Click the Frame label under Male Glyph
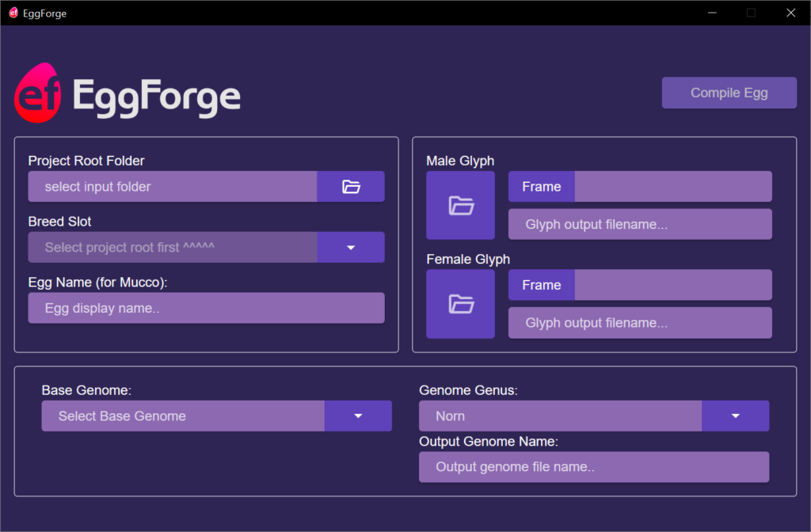811x532 pixels. 542,187
